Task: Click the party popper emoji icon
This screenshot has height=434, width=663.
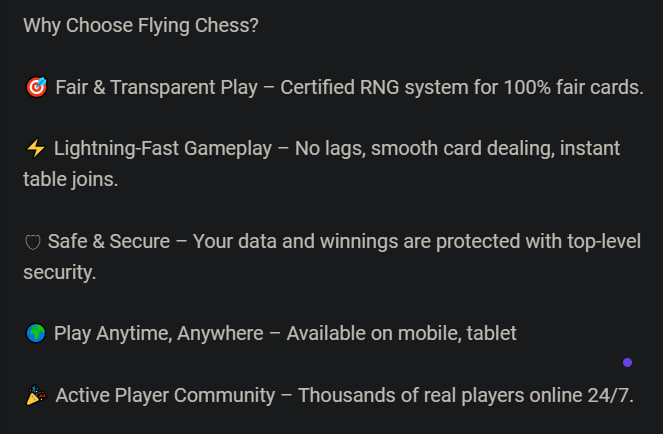Action: point(36,395)
